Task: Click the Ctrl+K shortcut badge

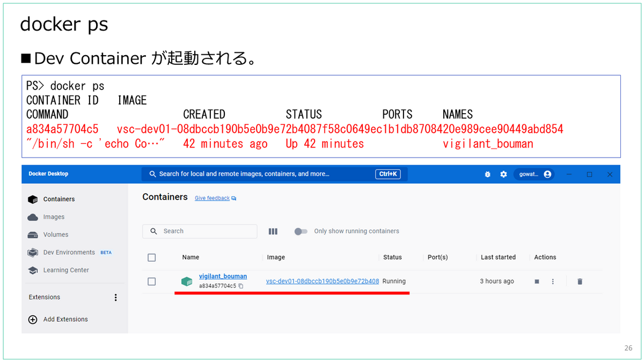Action: click(387, 174)
